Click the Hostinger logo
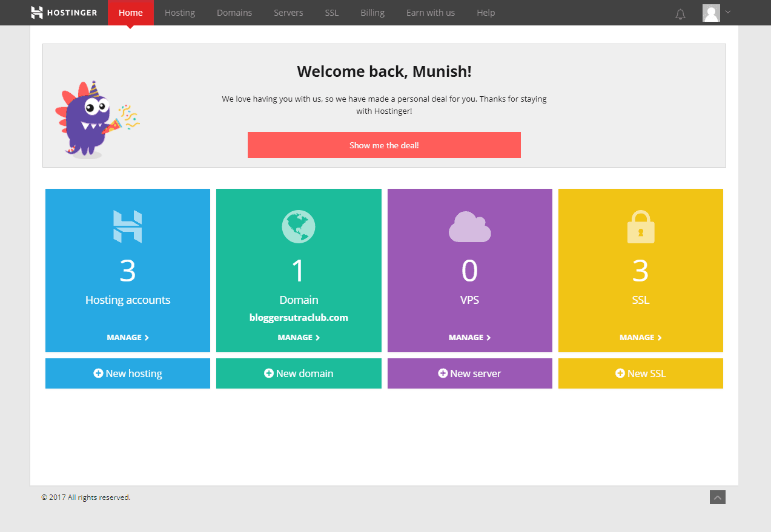The image size is (771, 532). [64, 13]
